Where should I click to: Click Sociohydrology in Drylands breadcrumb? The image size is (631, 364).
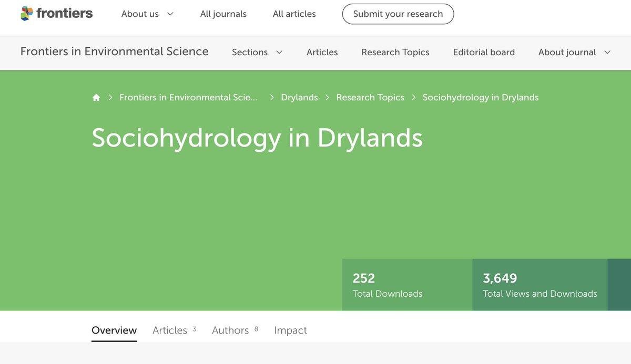click(481, 98)
